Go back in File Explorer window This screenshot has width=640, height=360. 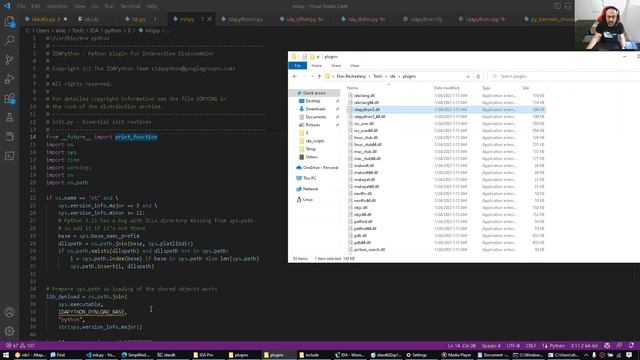pos(295,76)
